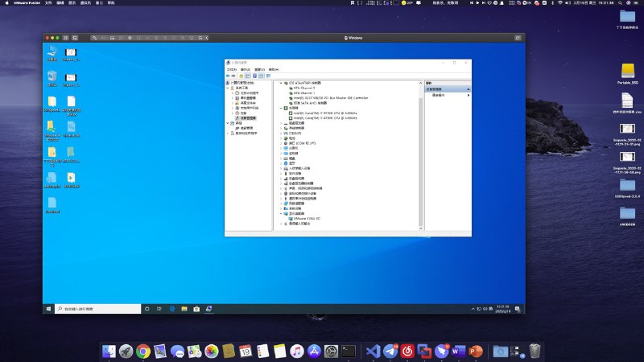This screenshot has width=644, height=362.
Task: Collapse the IDE ATA/ATAPI 控制器 node
Action: (281, 83)
